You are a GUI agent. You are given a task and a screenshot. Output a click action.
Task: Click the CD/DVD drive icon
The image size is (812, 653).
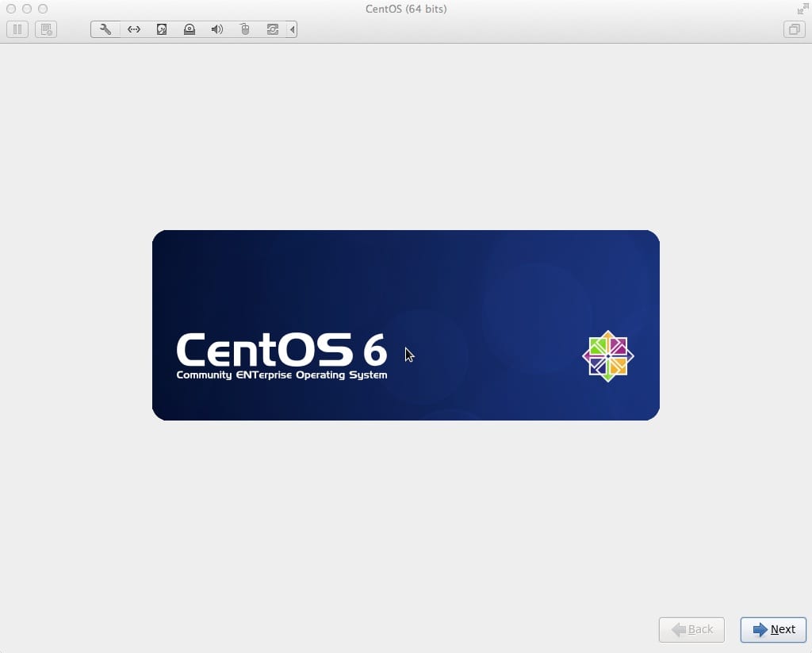pyautogui.click(x=189, y=29)
